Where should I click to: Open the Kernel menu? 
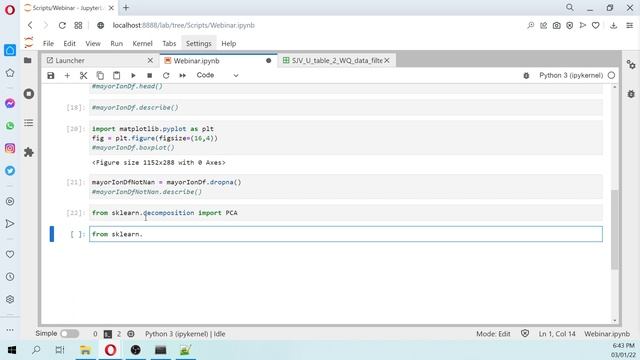click(x=142, y=43)
